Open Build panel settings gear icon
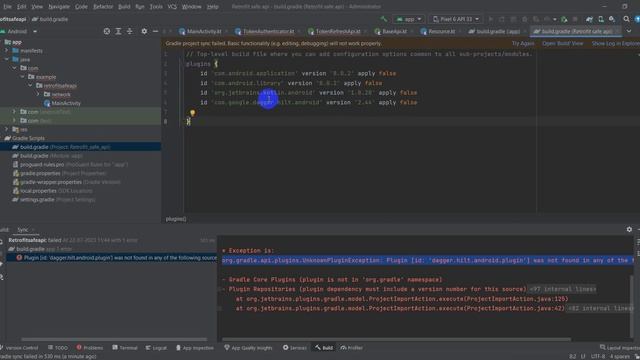This screenshot has height=360, width=640. [x=629, y=230]
